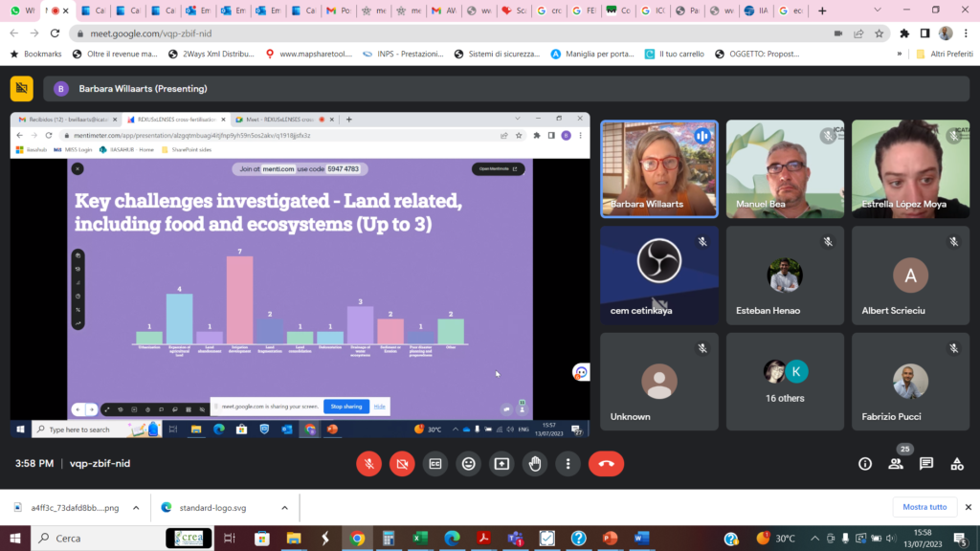Raise your hand in the meeting

click(x=535, y=464)
